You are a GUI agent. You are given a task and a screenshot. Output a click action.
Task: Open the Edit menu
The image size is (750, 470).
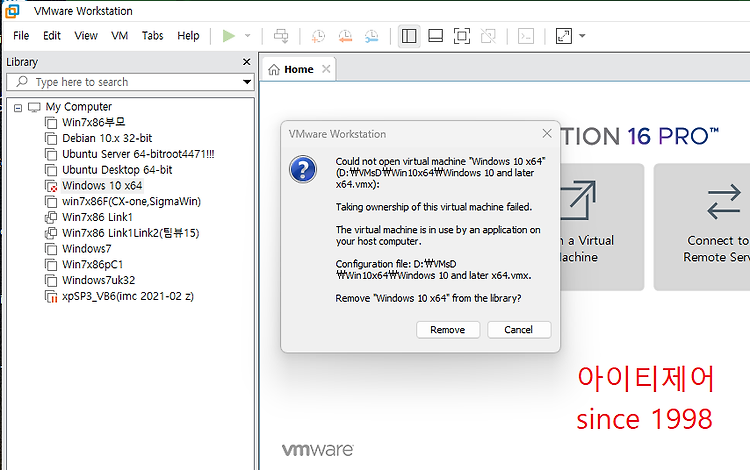click(x=52, y=36)
